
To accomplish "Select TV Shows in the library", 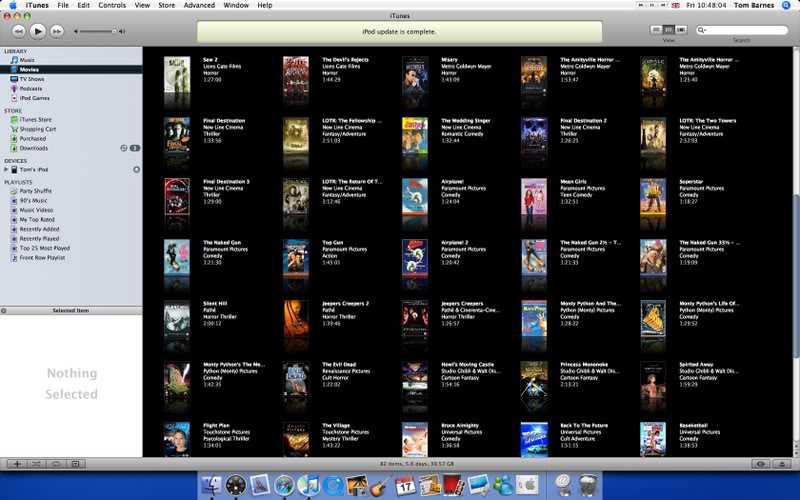I will [32, 79].
